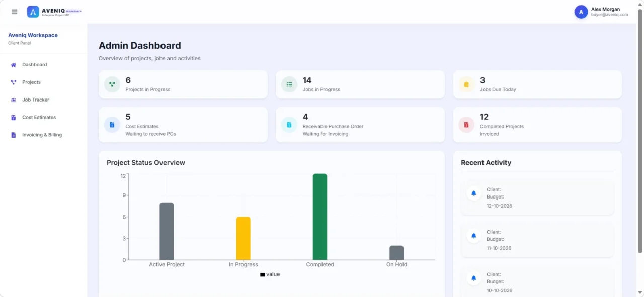Viewport: 644px width, 297px height.
Task: Click the Receivable Purchase Order icon
Action: (x=289, y=125)
